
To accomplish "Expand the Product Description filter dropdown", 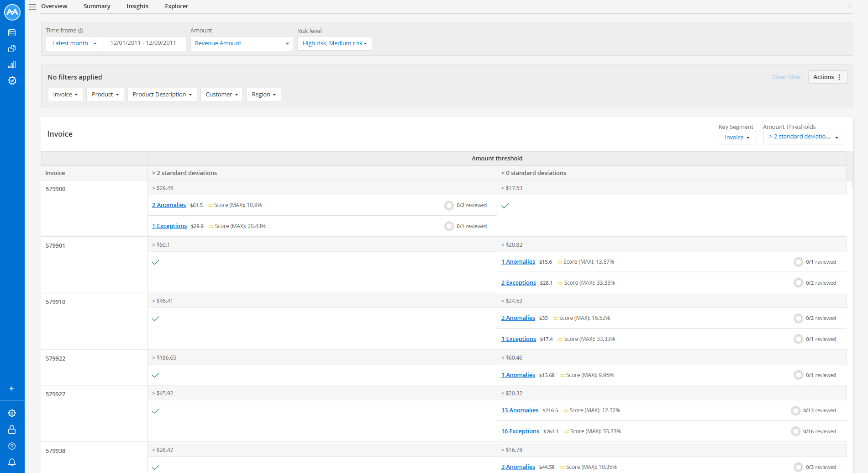I will pos(162,95).
